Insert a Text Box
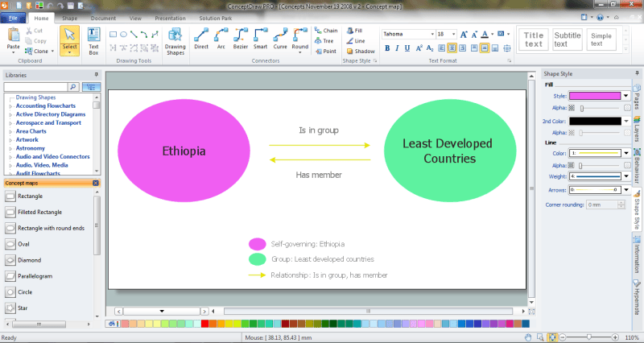The height and width of the screenshot is (343, 644). click(x=93, y=41)
